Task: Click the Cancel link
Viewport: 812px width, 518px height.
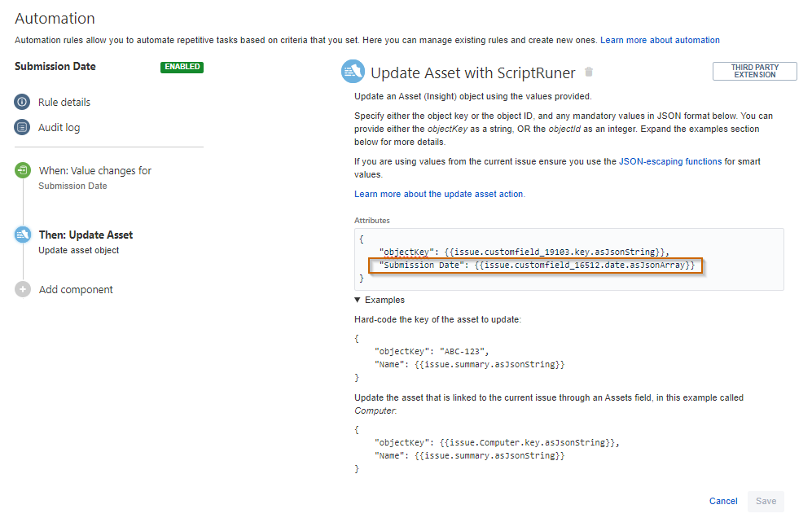Action: [722, 501]
